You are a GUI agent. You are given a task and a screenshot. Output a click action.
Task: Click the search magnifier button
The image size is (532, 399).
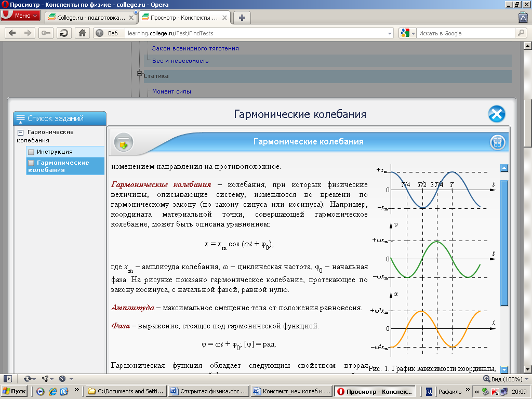pyautogui.click(x=521, y=33)
